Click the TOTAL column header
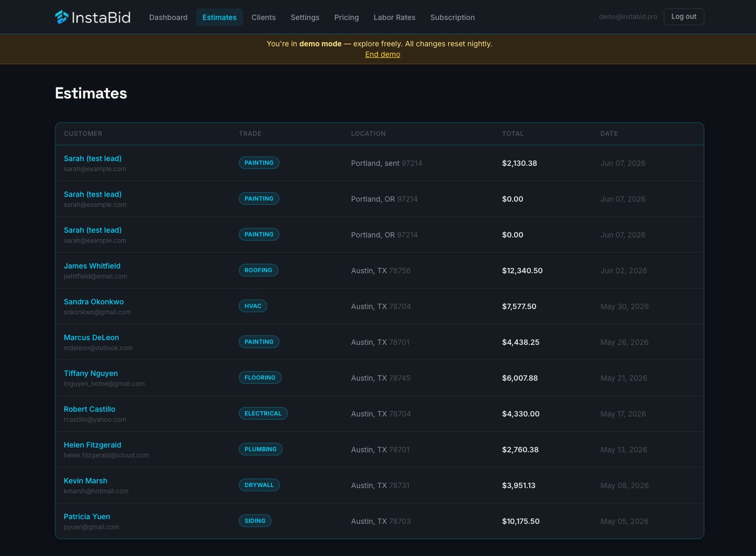The width and height of the screenshot is (756, 556). pyautogui.click(x=512, y=133)
